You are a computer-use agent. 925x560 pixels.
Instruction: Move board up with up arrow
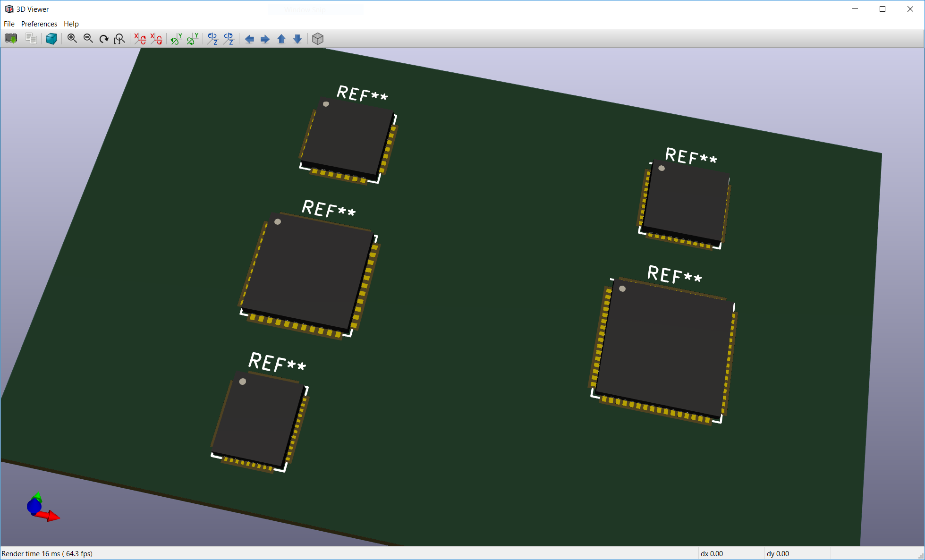click(x=281, y=39)
